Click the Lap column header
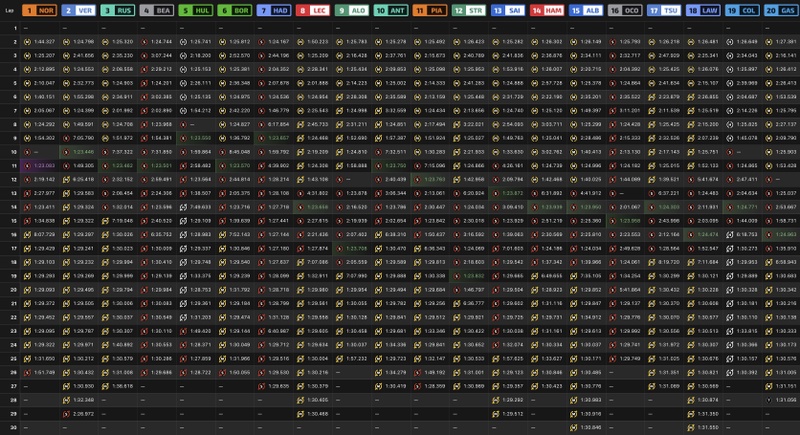The width and height of the screenshot is (800, 435). (9, 10)
